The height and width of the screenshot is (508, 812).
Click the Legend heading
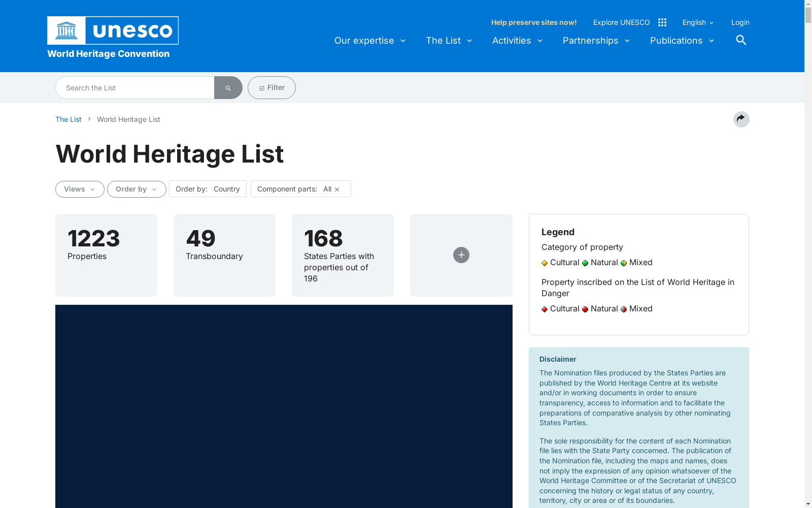pyautogui.click(x=558, y=232)
